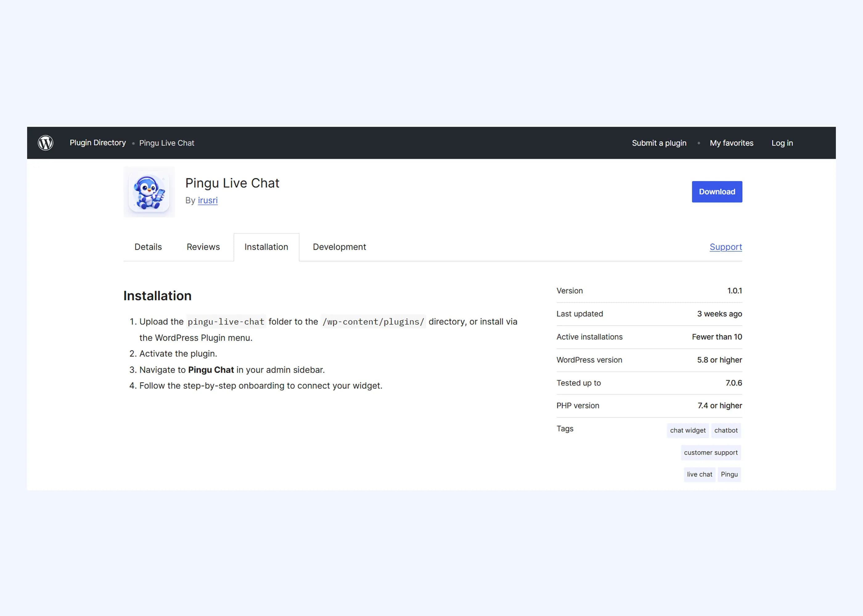Click the /wp-content/plugins/ path text
863x616 pixels.
tap(373, 322)
